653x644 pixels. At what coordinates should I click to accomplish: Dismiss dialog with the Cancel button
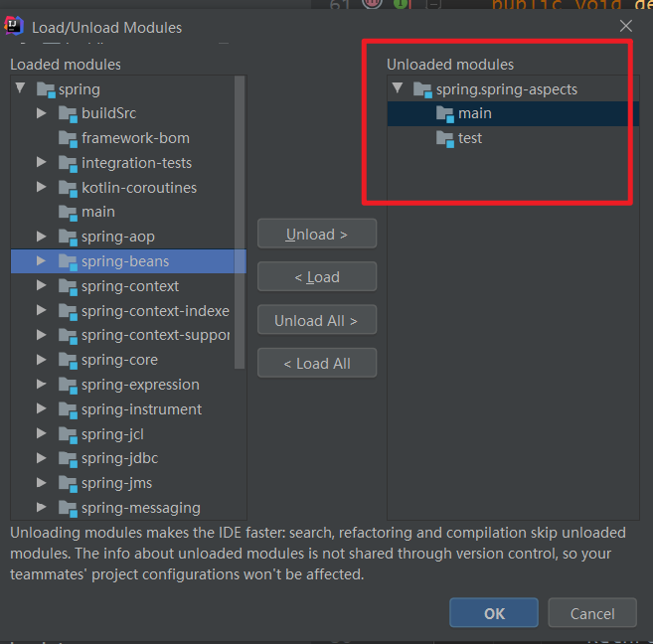pos(592,613)
